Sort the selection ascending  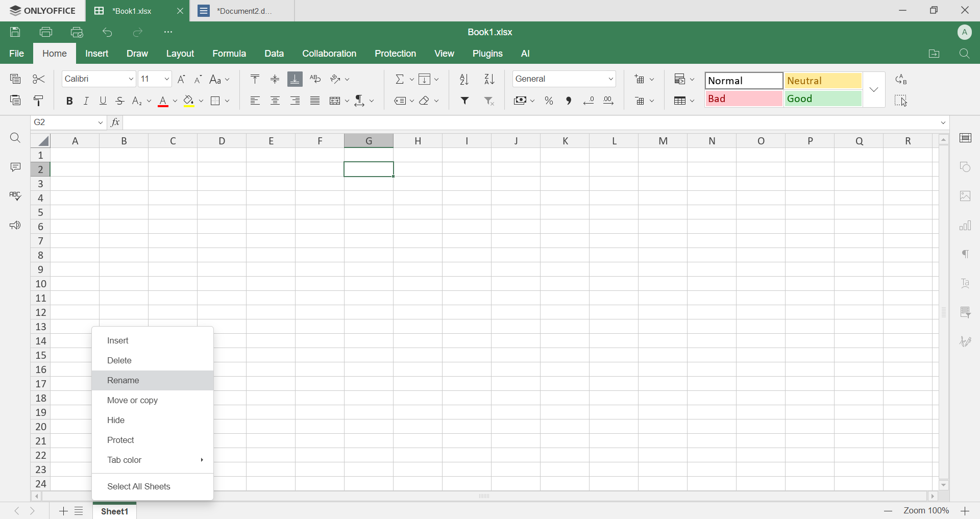point(463,79)
